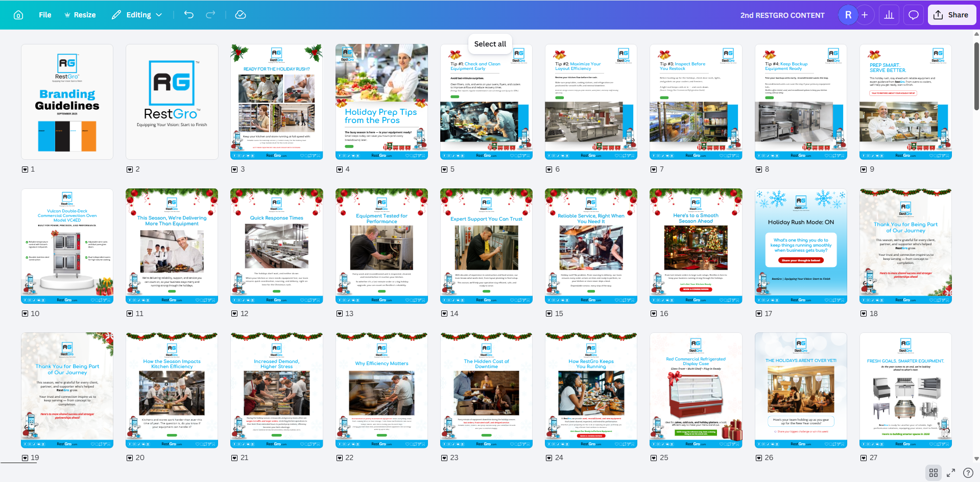Click the heart icon beside page number 10
Image resolution: width=980 pixels, height=482 pixels.
click(x=25, y=314)
